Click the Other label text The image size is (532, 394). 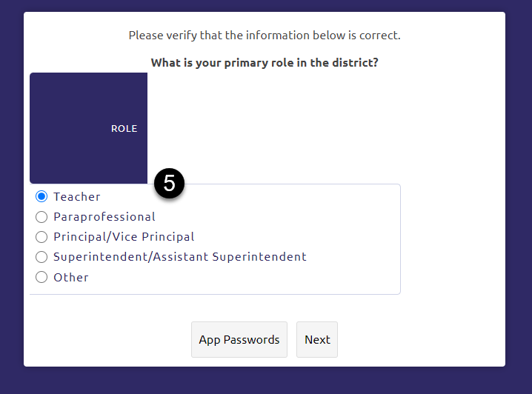[71, 277]
